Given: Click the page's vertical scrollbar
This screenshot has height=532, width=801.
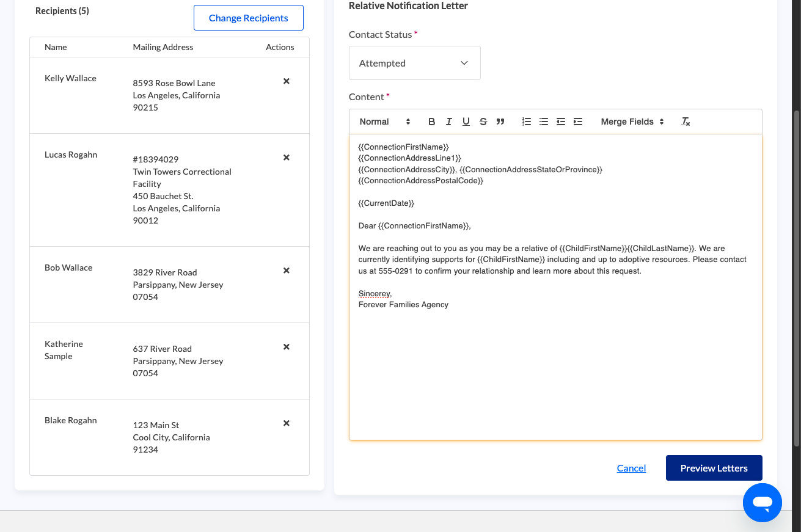Looking at the screenshot, I should tap(796, 278).
